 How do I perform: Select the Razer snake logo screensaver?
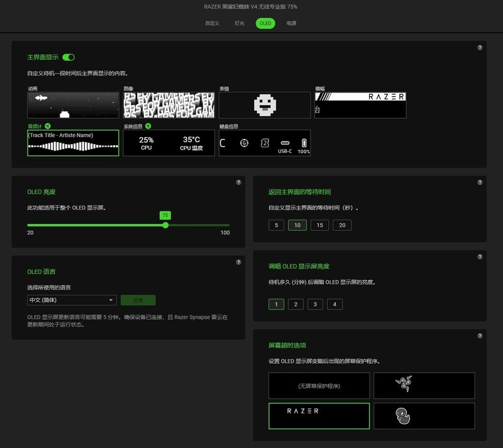424,385
